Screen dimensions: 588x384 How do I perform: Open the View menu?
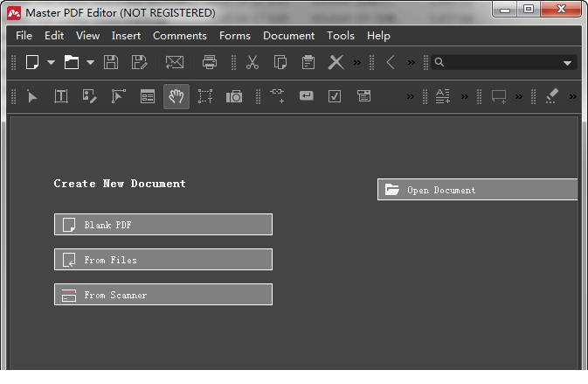[87, 36]
